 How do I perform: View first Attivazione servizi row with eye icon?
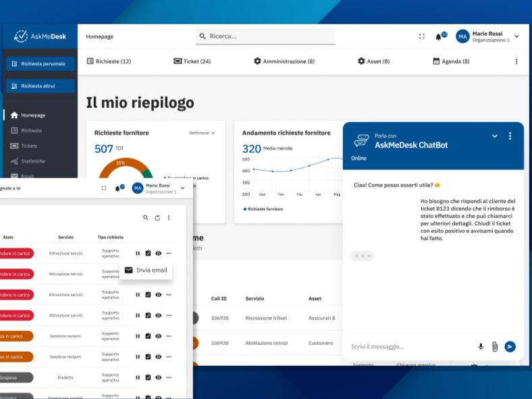pyautogui.click(x=159, y=253)
